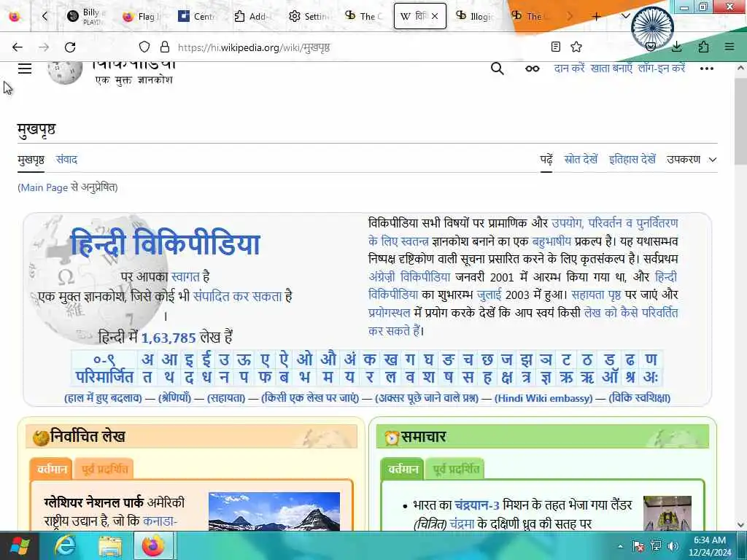Open the इतिहास देखें tab

coord(632,160)
